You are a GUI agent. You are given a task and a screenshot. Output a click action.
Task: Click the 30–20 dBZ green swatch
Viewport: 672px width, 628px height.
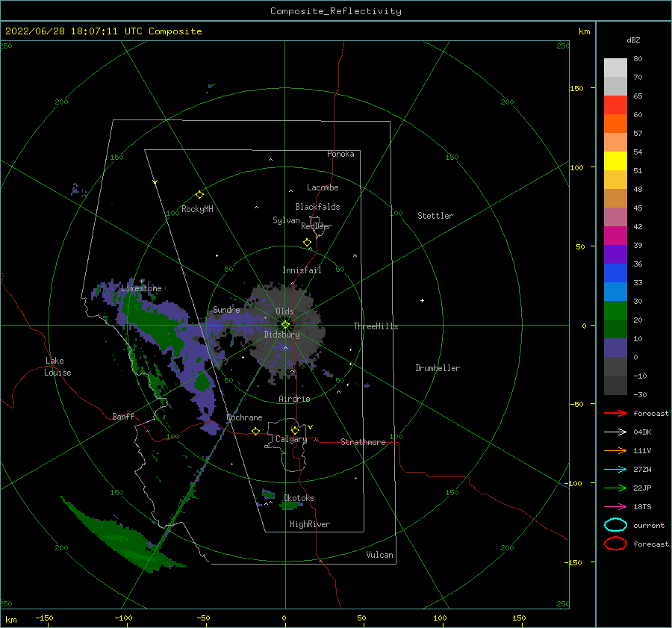(615, 310)
